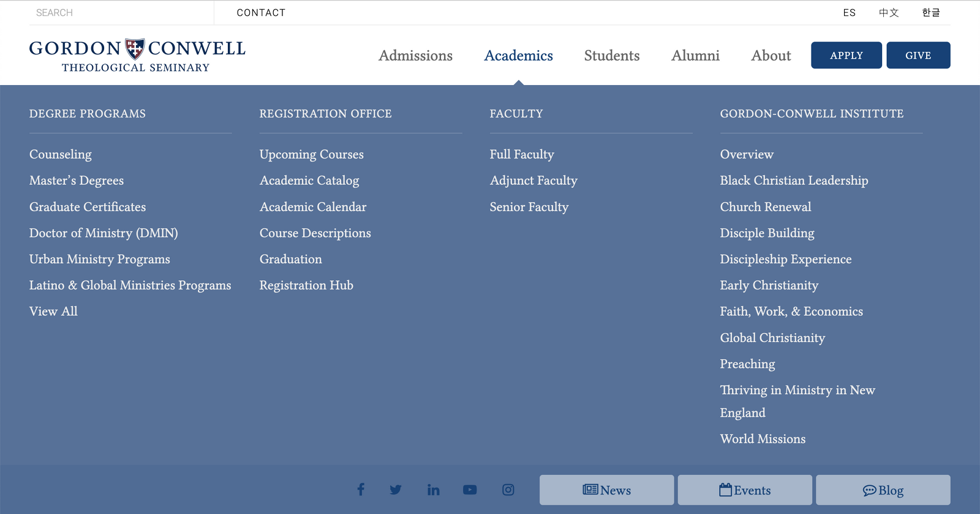
Task: Open the Facebook social icon
Action: coord(361,490)
